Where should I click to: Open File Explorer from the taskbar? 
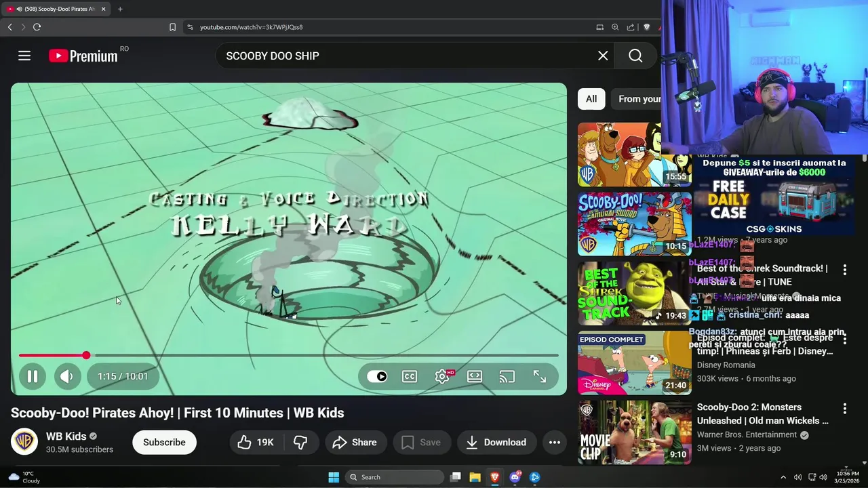[x=475, y=477]
